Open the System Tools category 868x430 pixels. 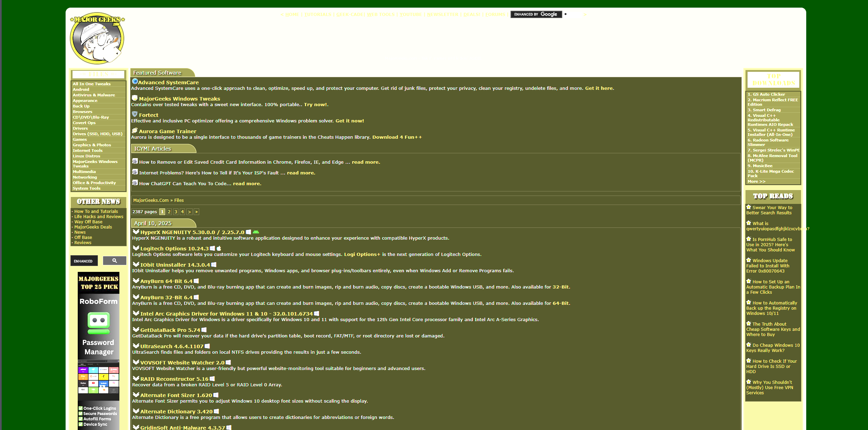point(86,188)
